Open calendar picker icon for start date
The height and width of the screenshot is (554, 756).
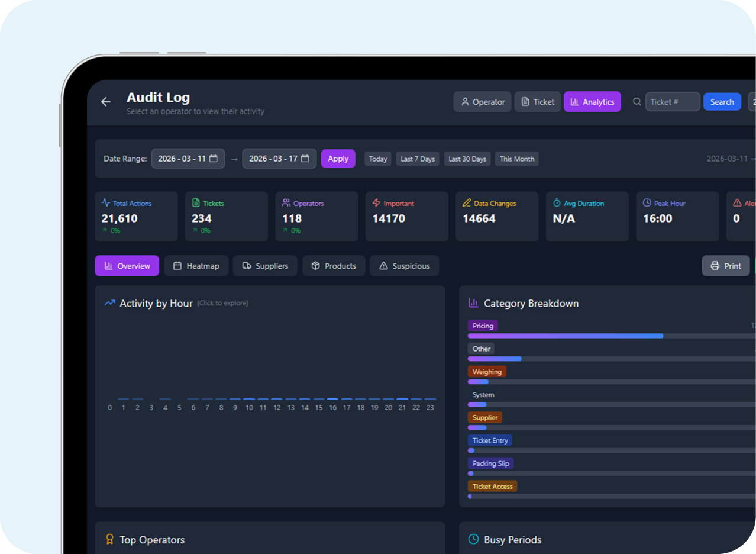coord(214,159)
